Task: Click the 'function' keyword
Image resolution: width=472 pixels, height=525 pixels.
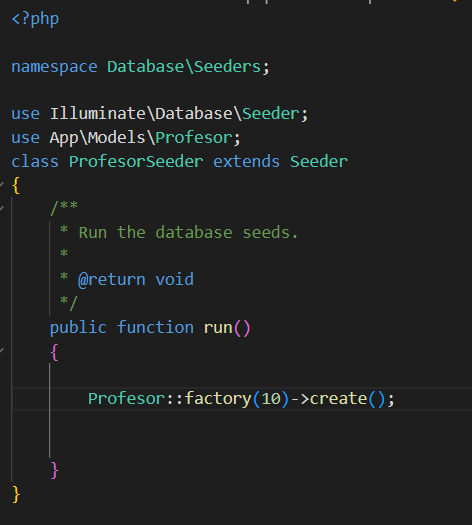Action: tap(155, 327)
